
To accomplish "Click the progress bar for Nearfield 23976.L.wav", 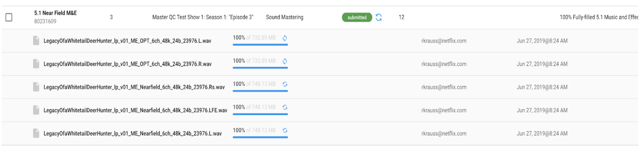I will [x=260, y=137].
